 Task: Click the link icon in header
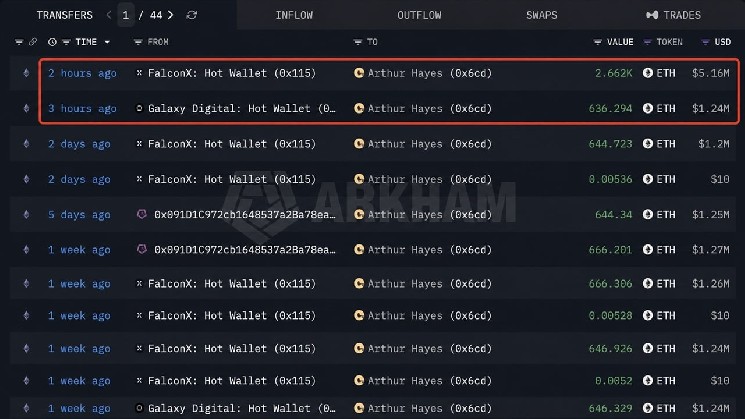coord(33,42)
